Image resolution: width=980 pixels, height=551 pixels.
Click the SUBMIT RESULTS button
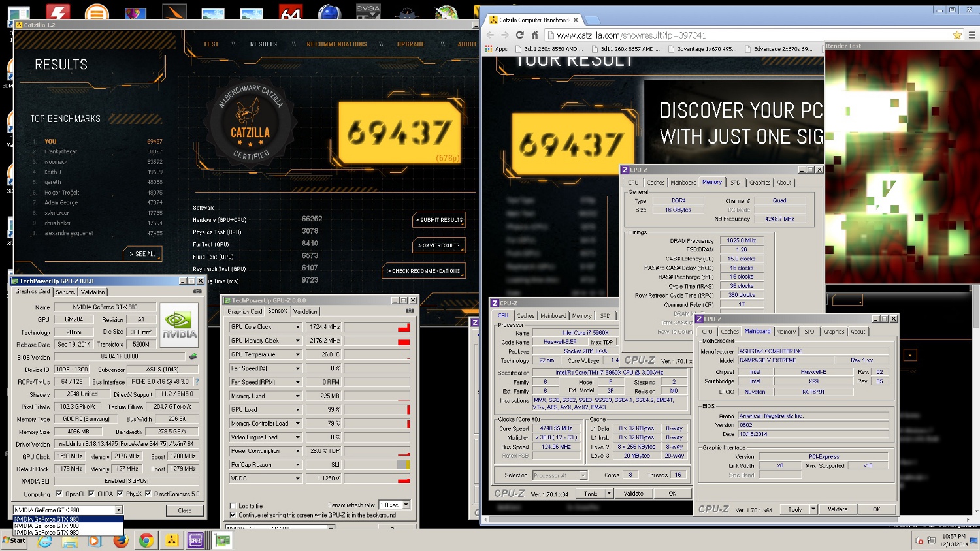point(439,220)
